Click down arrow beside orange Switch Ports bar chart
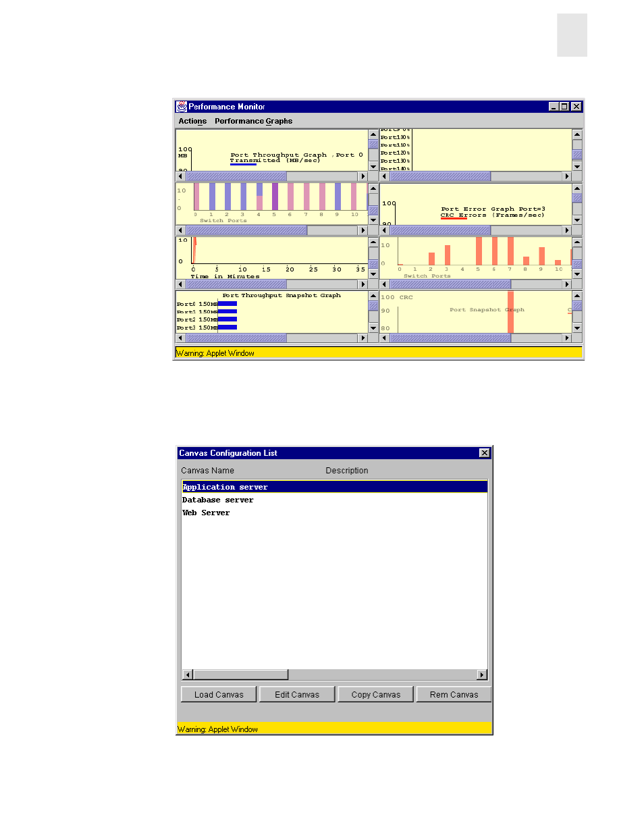This screenshot has width=644, height=834. click(x=577, y=274)
